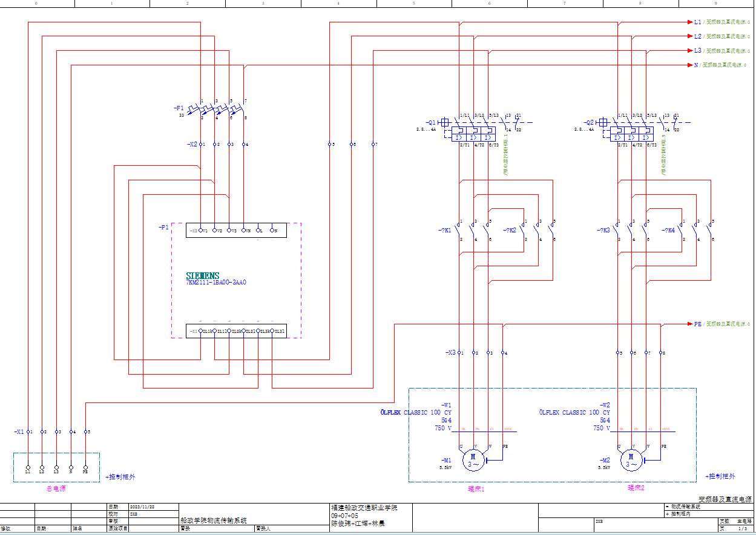This screenshot has height=535, width=756.
Task: Select the K3 contactor main contacts
Action: tap(631, 231)
